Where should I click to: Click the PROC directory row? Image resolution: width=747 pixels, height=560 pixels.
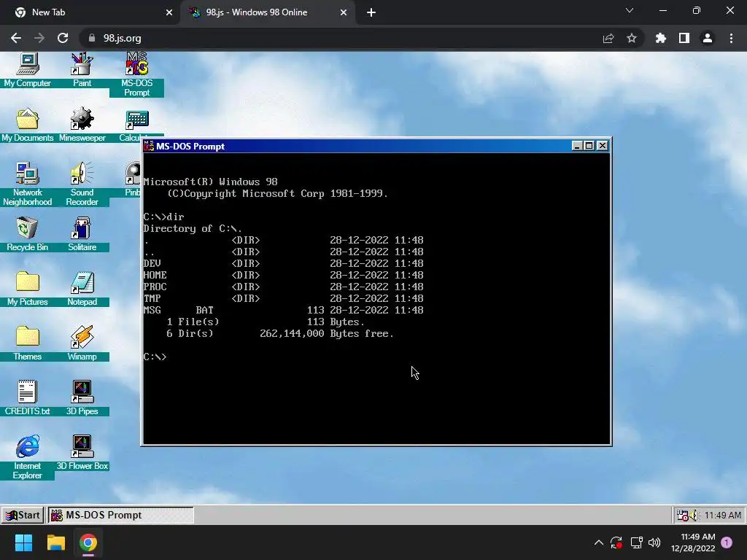tap(284, 287)
